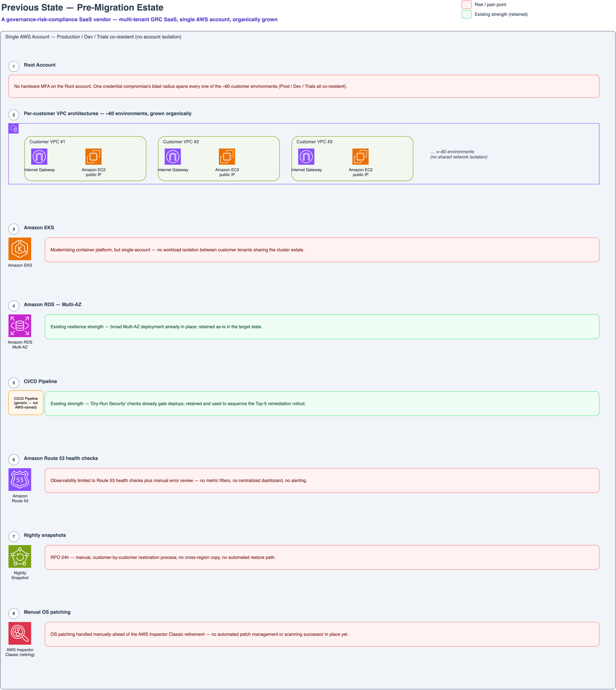Select the AWS Inspector Classic red icon
The image size is (616, 690).
(x=20, y=634)
